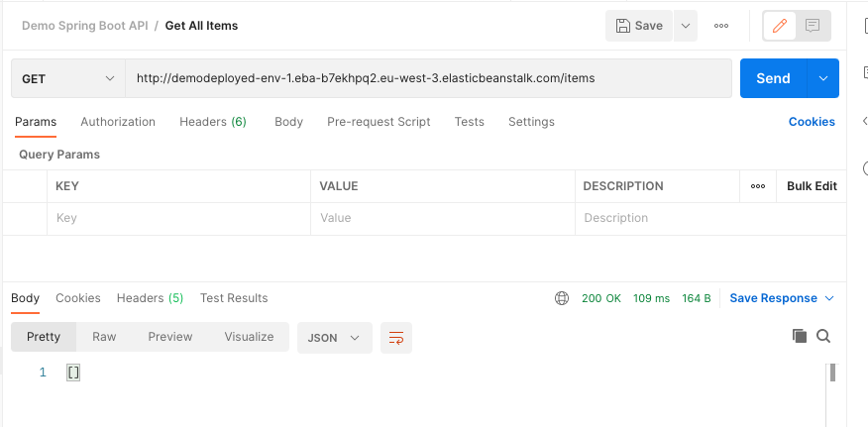Open the request Headers (6) tab

point(213,122)
